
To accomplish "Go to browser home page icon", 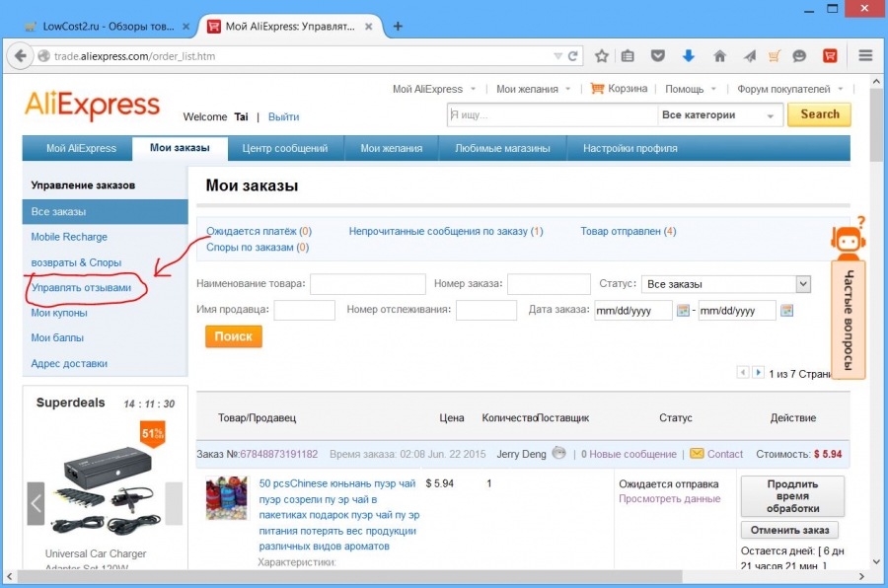I will [720, 56].
